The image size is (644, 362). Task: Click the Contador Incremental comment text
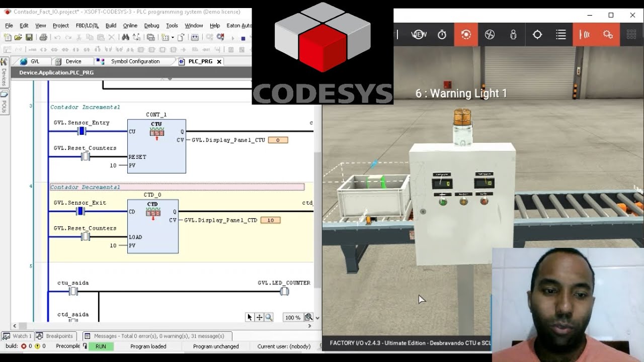tap(85, 107)
